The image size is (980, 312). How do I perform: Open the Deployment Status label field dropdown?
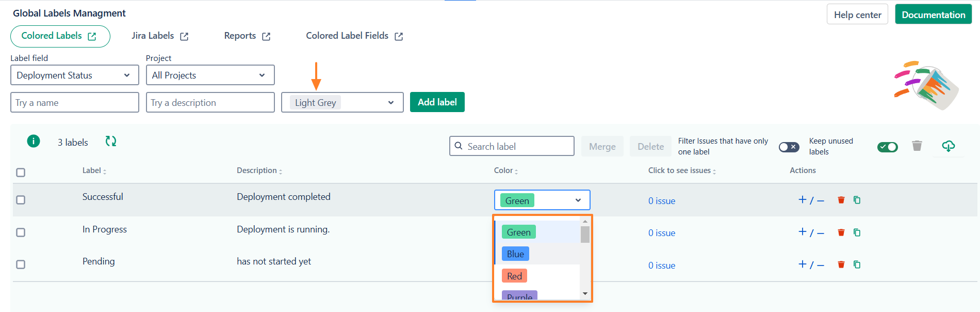(x=75, y=75)
